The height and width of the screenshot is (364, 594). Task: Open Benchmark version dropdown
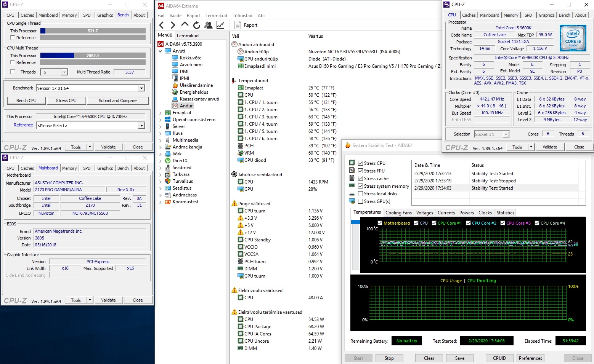tap(141, 88)
